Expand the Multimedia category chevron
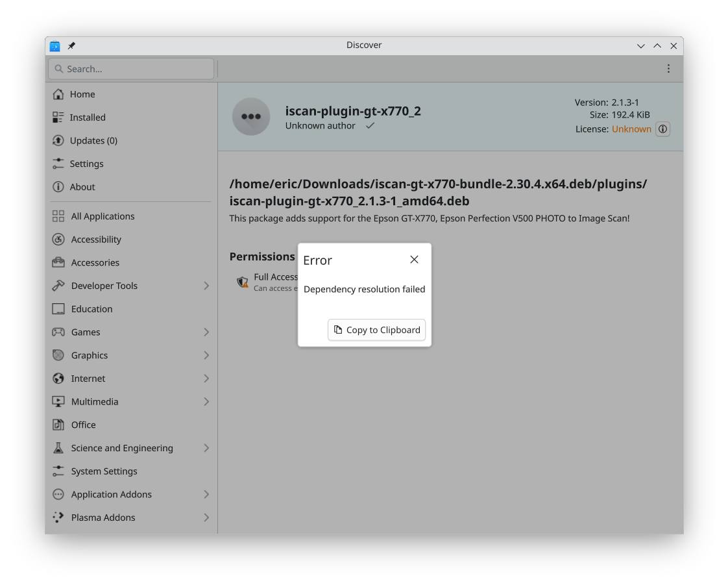The image size is (728, 587). coord(206,402)
